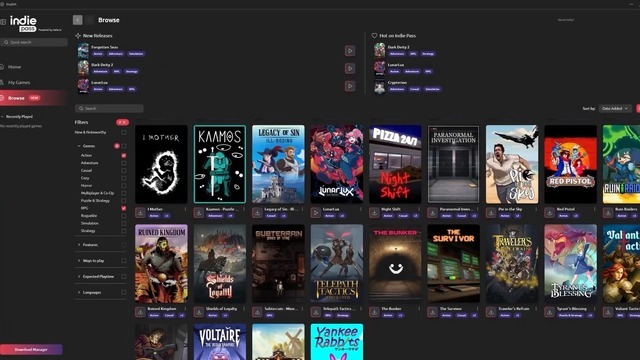This screenshot has height=360, width=640.
Task: Collapse the Genres filter section
Action: point(79,146)
